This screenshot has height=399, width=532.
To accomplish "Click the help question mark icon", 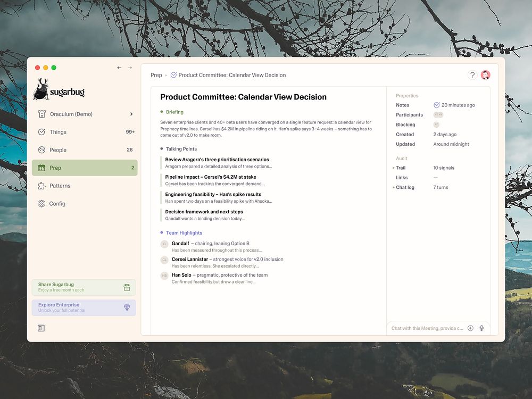I will coord(472,75).
